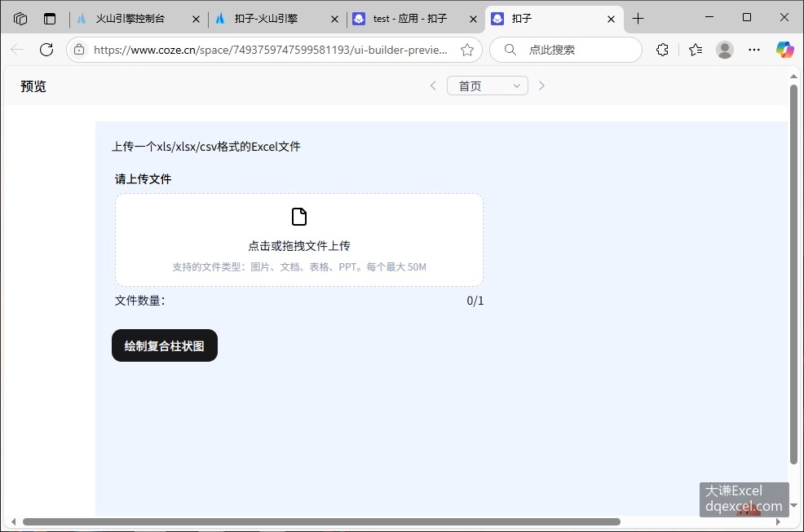Click the 绘制复合柱状图 button
804x532 pixels.
point(165,345)
